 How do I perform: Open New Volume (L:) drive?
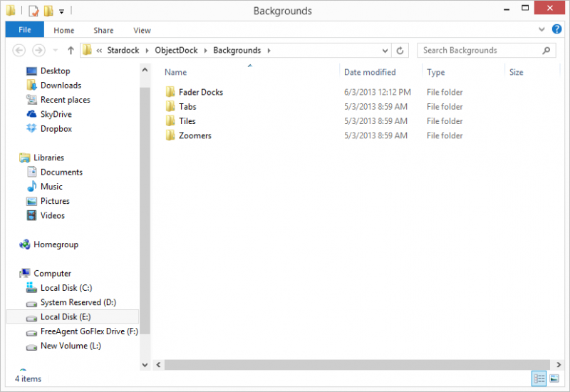[x=71, y=346]
